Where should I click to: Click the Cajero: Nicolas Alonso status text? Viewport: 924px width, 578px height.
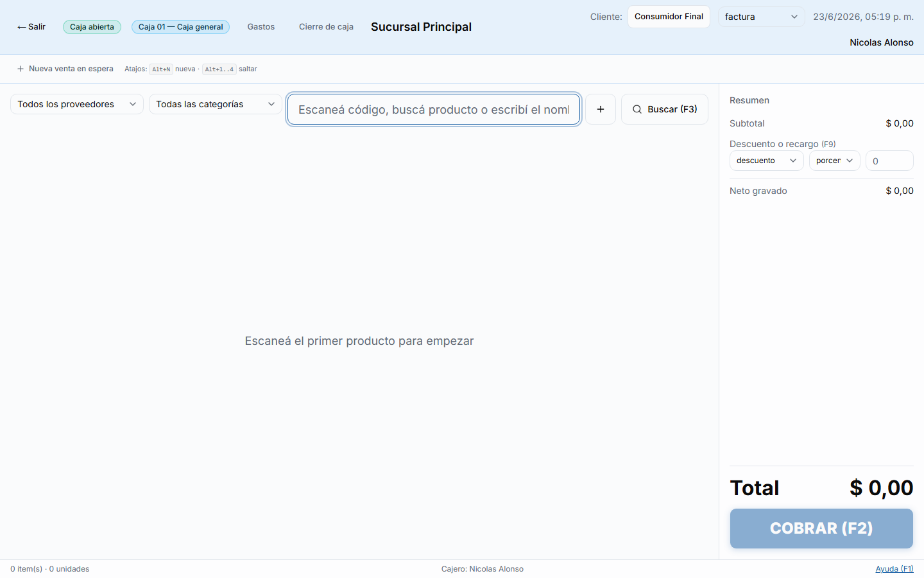(483, 569)
